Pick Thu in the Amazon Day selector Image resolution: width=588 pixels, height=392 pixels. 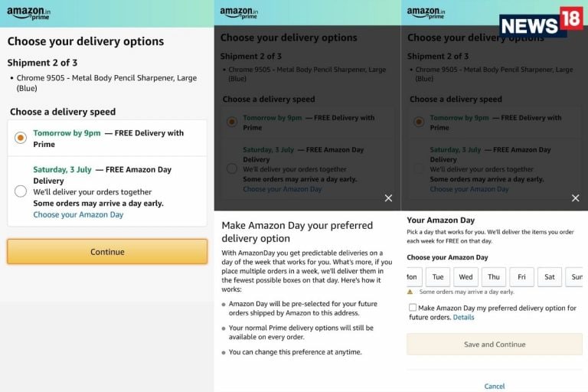(494, 276)
